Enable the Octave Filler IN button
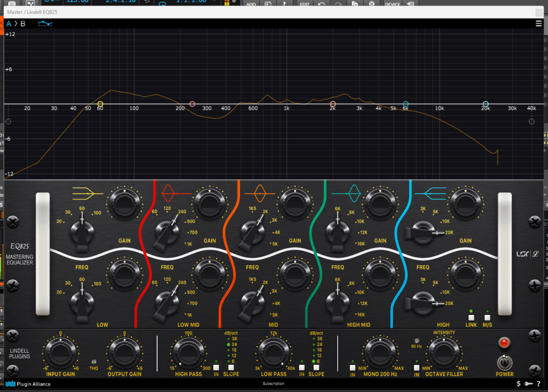548x392 pixels. tap(416, 368)
